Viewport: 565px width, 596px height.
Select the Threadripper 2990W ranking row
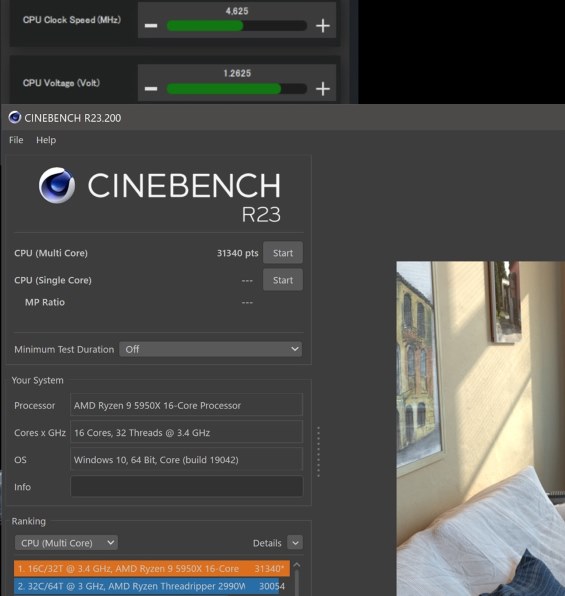pos(152,586)
